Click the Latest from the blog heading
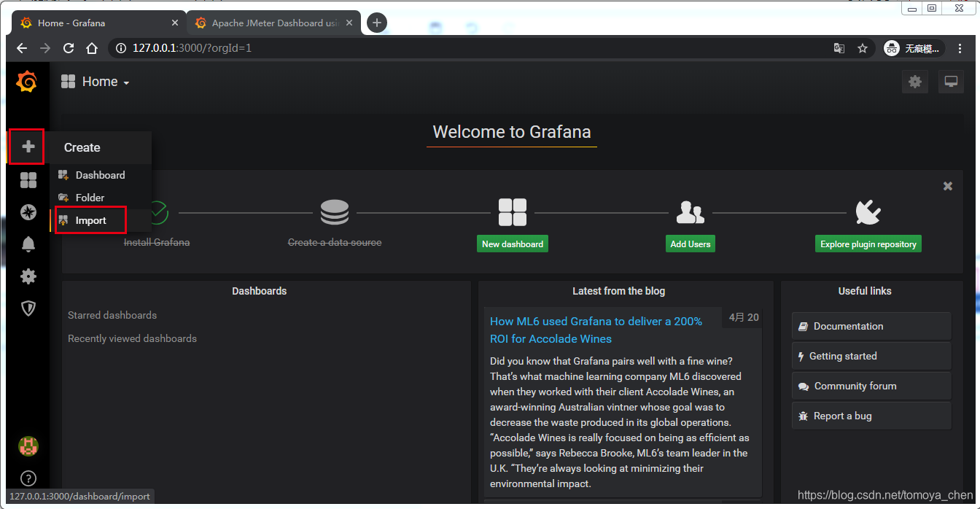Image resolution: width=980 pixels, height=509 pixels. pyautogui.click(x=618, y=291)
